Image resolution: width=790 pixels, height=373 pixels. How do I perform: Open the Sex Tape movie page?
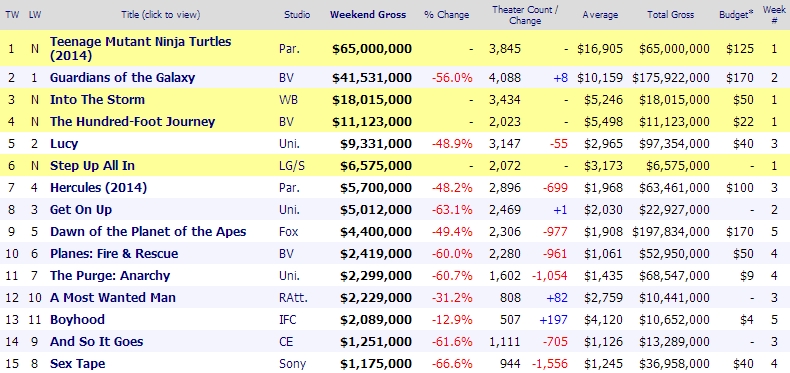point(78,363)
